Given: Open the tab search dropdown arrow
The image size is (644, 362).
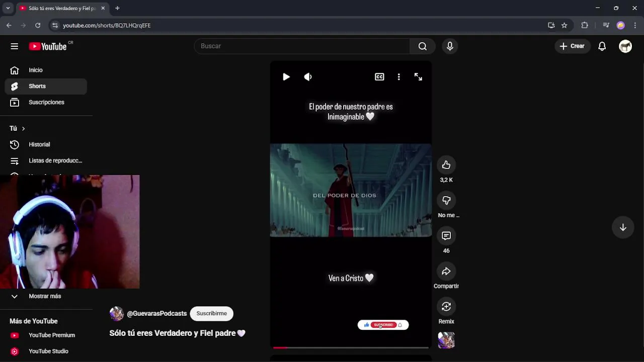Looking at the screenshot, I should pos(8,8).
